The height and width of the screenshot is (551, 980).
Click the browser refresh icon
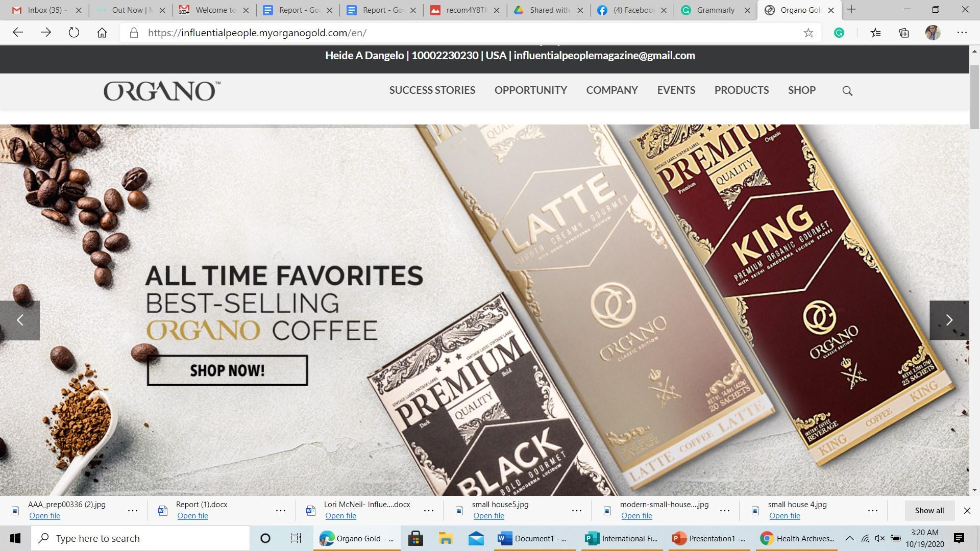74,33
